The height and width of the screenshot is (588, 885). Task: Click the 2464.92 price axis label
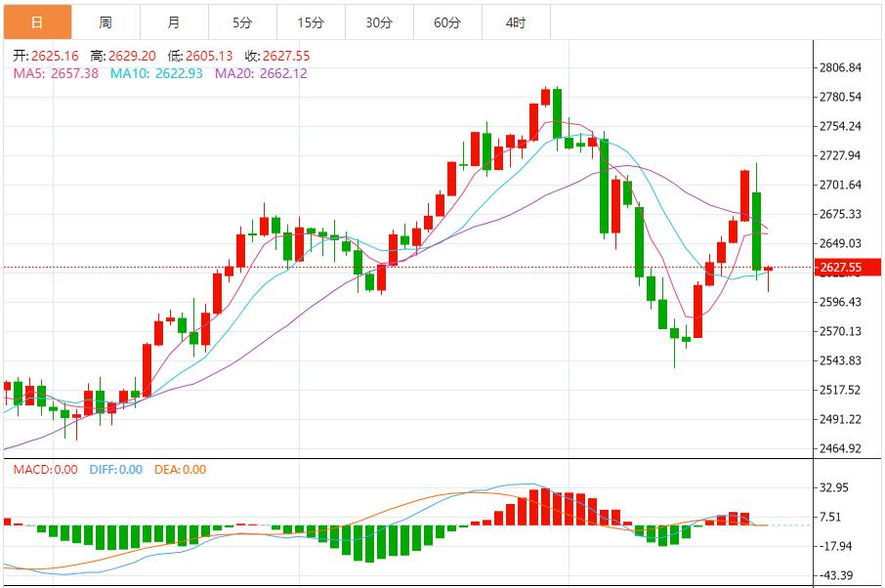coord(840,448)
